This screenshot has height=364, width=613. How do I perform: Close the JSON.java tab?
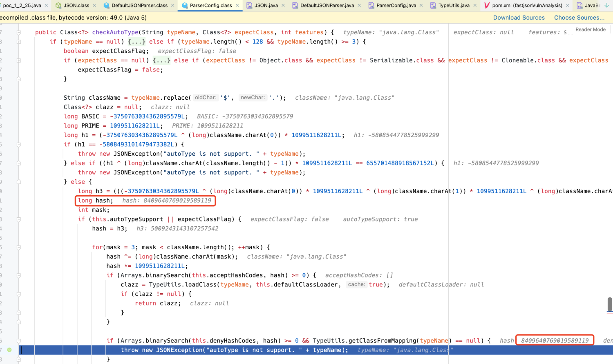tap(283, 5)
